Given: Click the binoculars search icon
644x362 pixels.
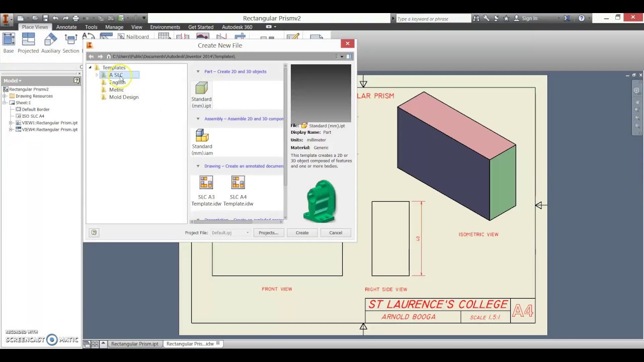Looking at the screenshot, I should click(476, 18).
